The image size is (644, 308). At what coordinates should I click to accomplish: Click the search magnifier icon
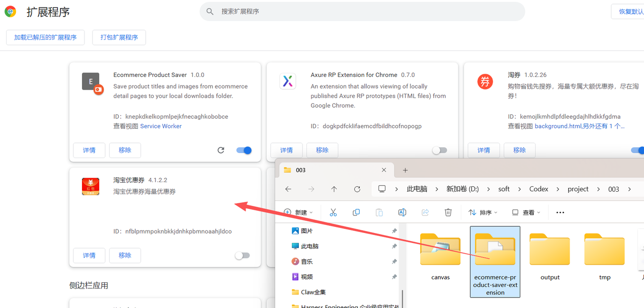[x=210, y=12]
